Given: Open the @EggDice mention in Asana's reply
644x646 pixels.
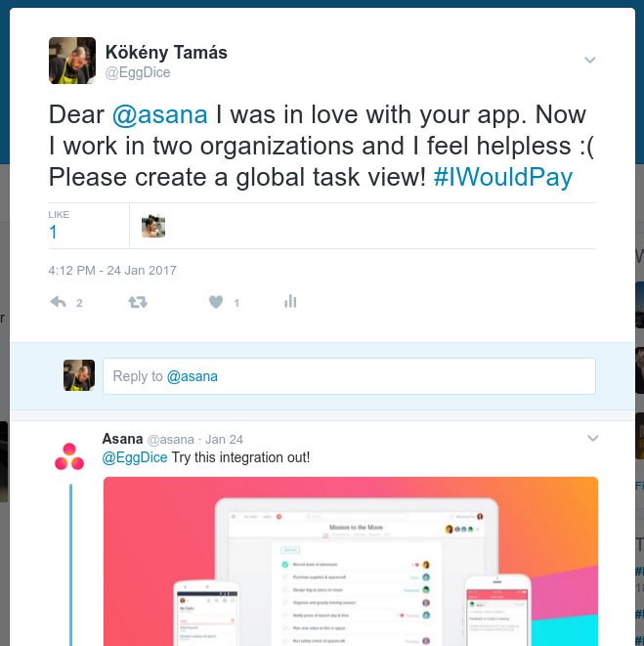Looking at the screenshot, I should click(x=135, y=457).
